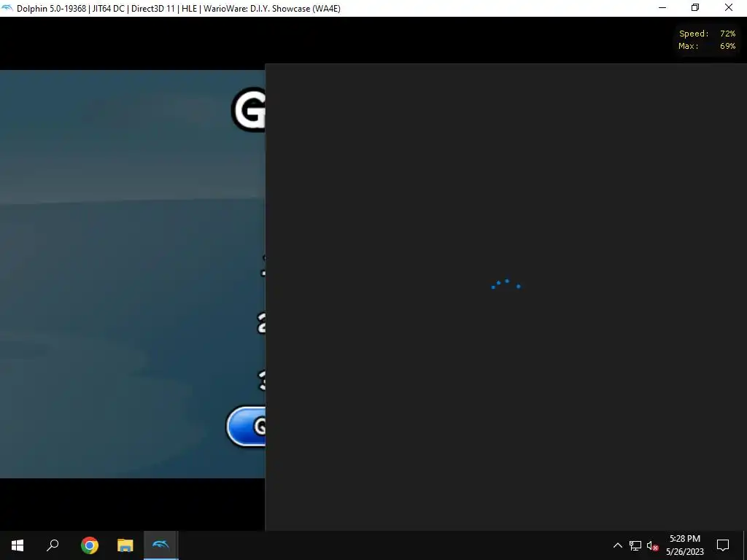
Task: Close the Dolphin emulator window
Action: pos(729,8)
